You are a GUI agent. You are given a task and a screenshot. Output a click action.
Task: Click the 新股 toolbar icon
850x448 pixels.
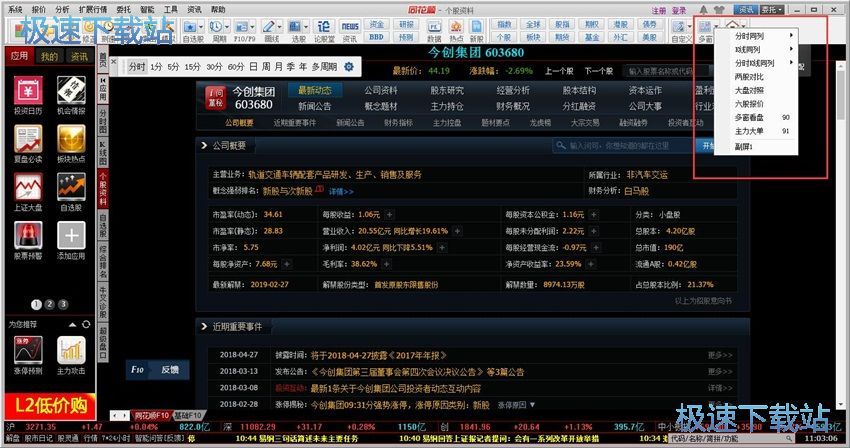[x=476, y=27]
